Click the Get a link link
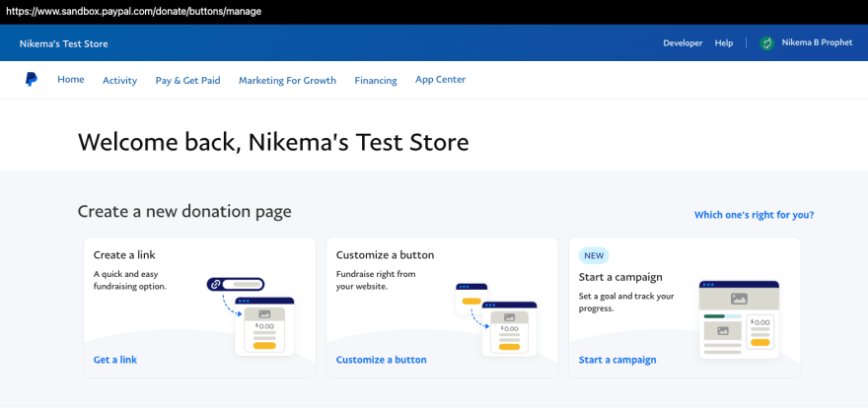Image resolution: width=868 pixels, height=409 pixels. click(115, 360)
